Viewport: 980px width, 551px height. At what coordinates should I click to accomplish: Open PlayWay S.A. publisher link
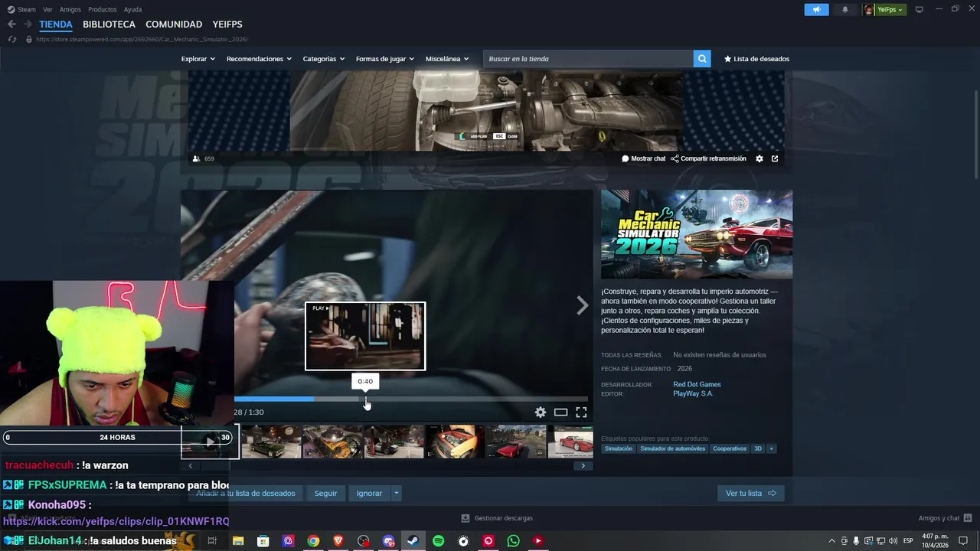click(693, 393)
